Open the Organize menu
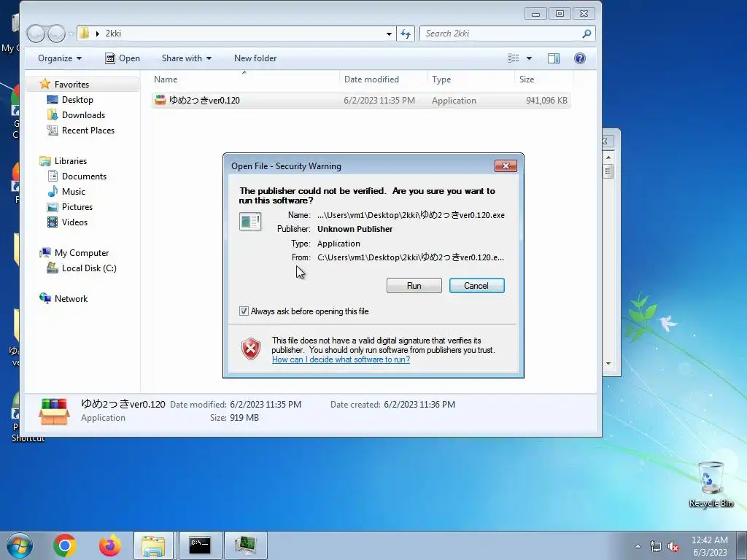 pos(60,58)
